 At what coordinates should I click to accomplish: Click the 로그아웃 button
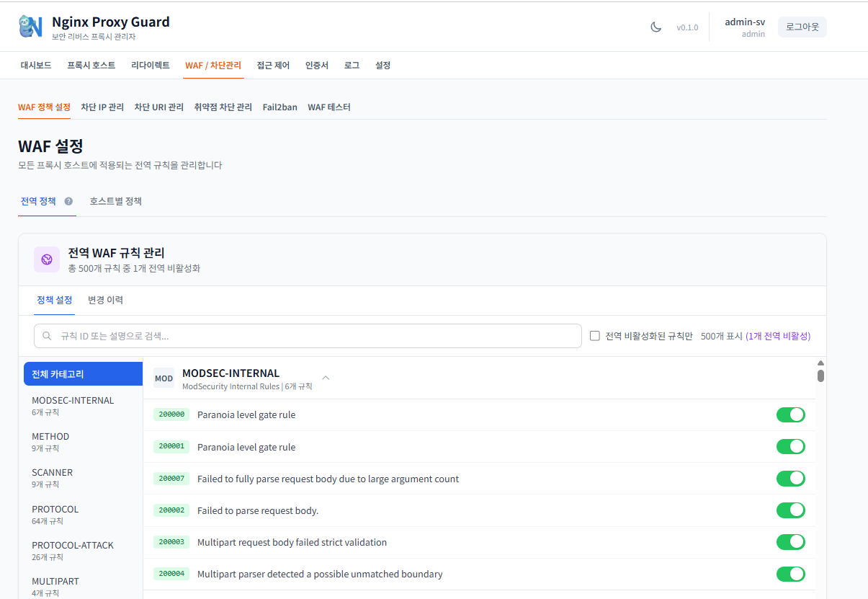pos(802,26)
